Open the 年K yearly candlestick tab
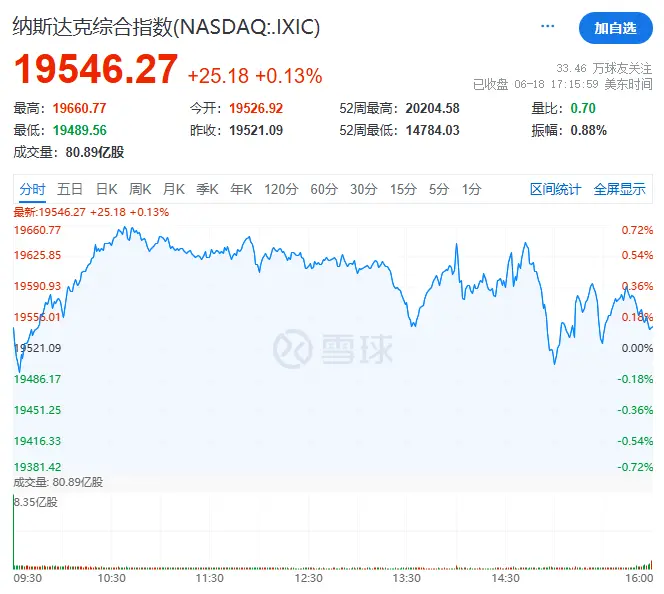The image size is (664, 594). 241,189
